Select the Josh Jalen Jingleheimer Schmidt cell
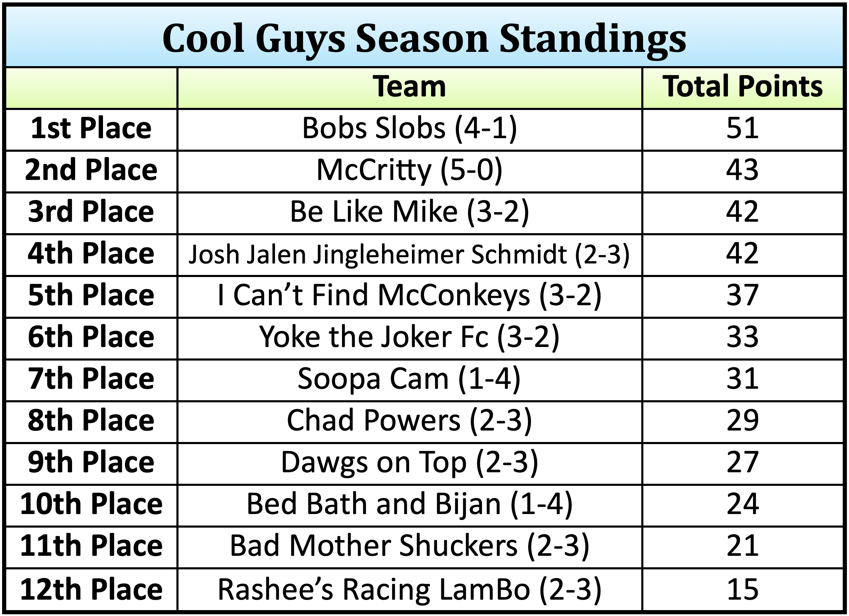The image size is (849, 616). click(409, 254)
